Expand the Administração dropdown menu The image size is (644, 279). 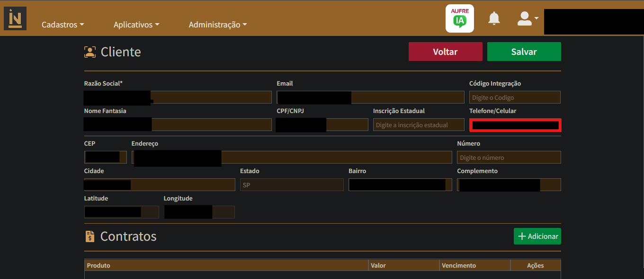click(x=217, y=25)
